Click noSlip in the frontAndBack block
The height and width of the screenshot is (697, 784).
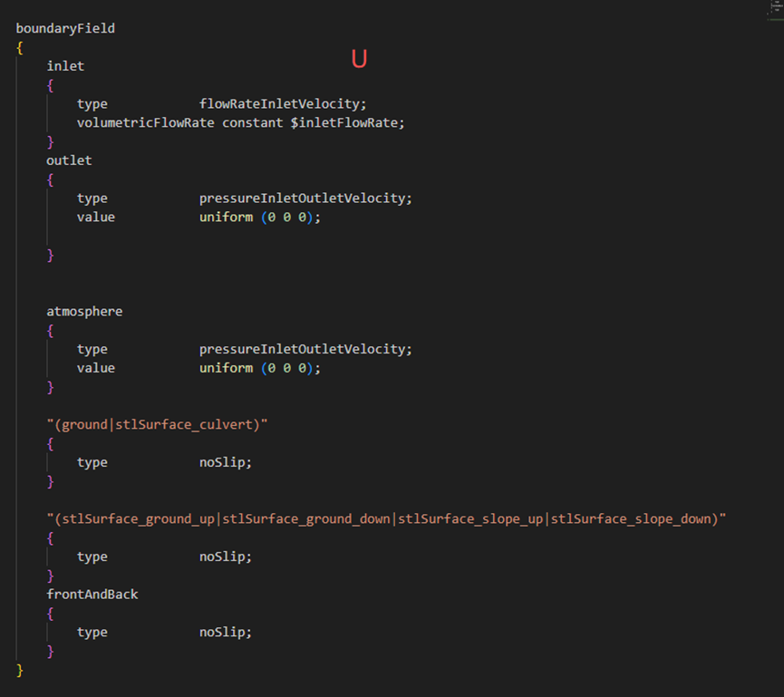tap(226, 633)
